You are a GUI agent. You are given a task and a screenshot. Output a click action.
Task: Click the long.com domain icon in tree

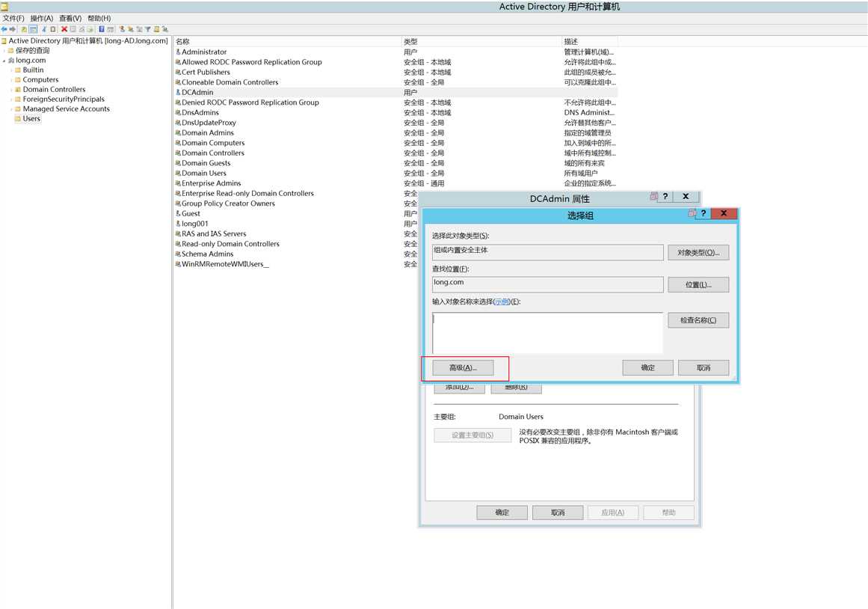[x=11, y=61]
